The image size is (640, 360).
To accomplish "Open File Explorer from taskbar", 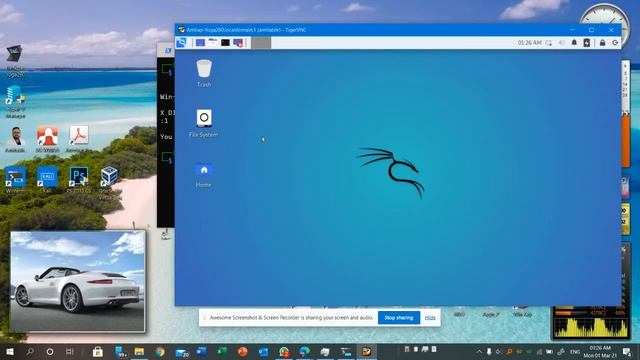I will pos(139,351).
